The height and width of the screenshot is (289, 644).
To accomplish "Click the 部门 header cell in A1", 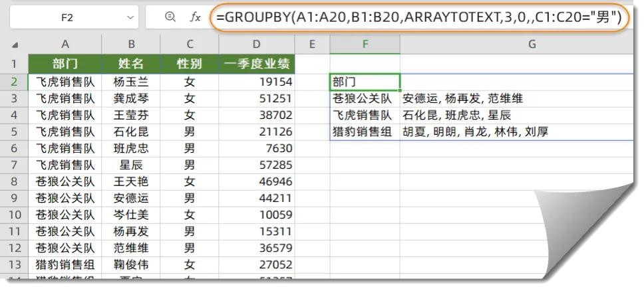I will pyautogui.click(x=65, y=64).
